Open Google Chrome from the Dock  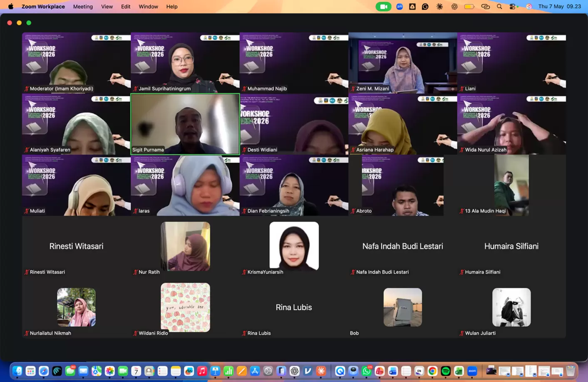click(x=432, y=371)
